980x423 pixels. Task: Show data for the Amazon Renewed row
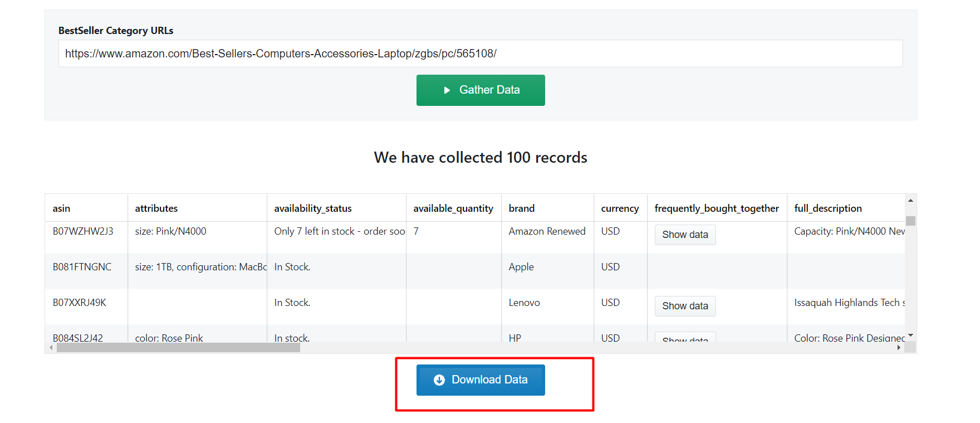pyautogui.click(x=685, y=235)
